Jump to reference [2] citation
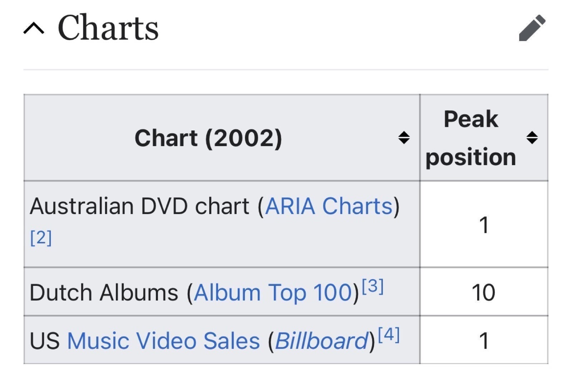572x392 pixels. tap(41, 238)
